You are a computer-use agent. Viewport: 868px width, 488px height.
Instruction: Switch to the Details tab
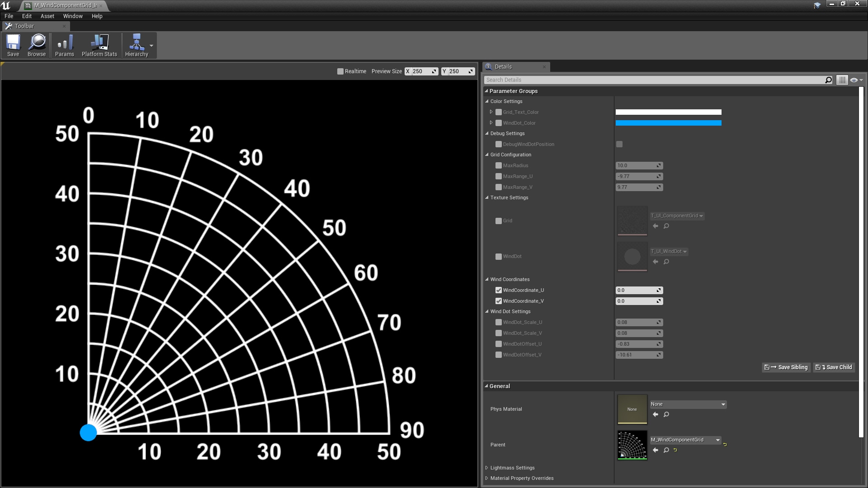click(x=503, y=66)
